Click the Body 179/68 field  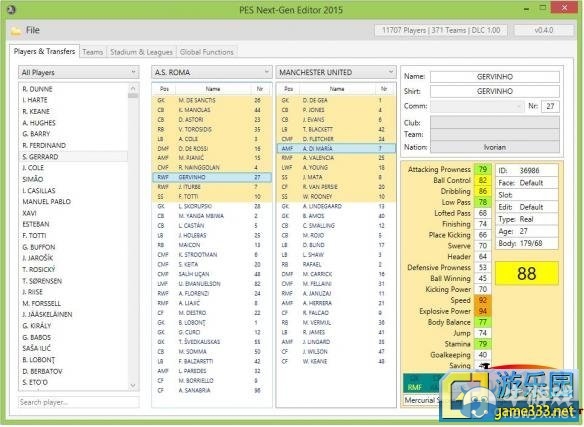[x=527, y=243]
